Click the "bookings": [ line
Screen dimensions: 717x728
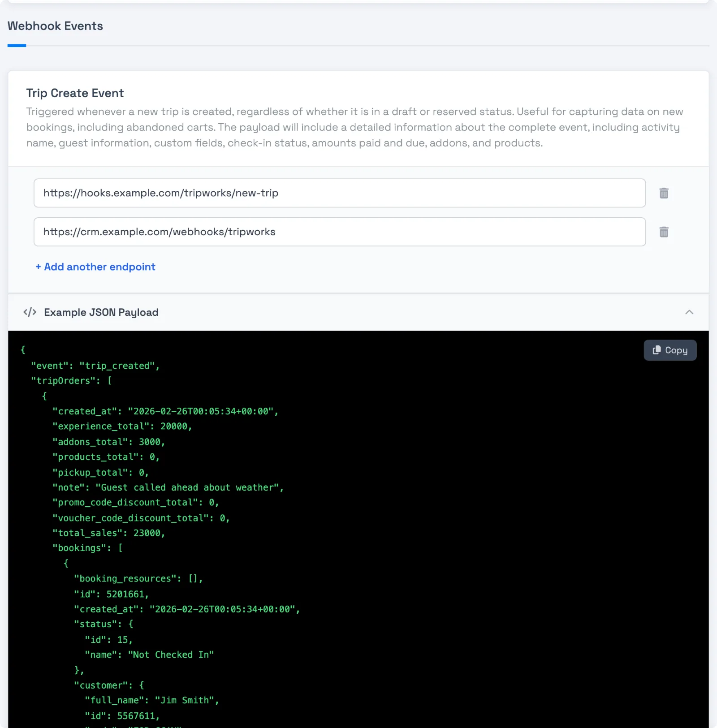[x=87, y=548]
